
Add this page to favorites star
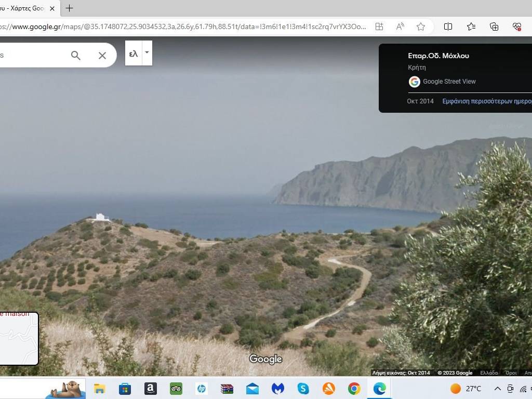(x=421, y=26)
